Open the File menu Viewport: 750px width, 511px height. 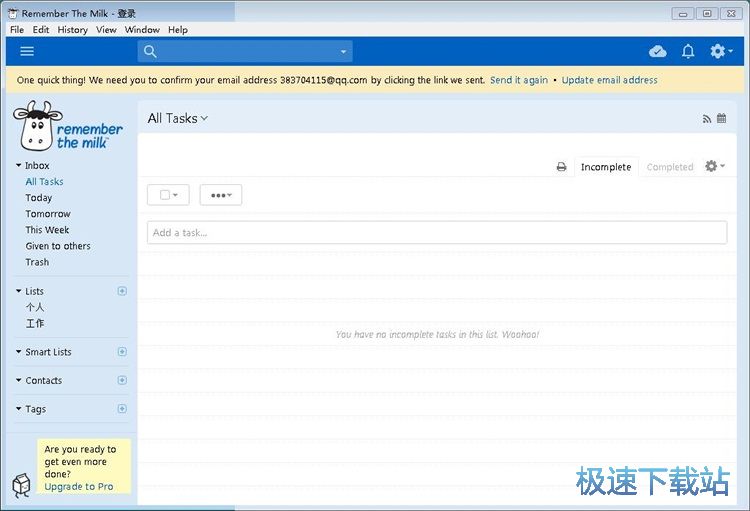pos(17,30)
